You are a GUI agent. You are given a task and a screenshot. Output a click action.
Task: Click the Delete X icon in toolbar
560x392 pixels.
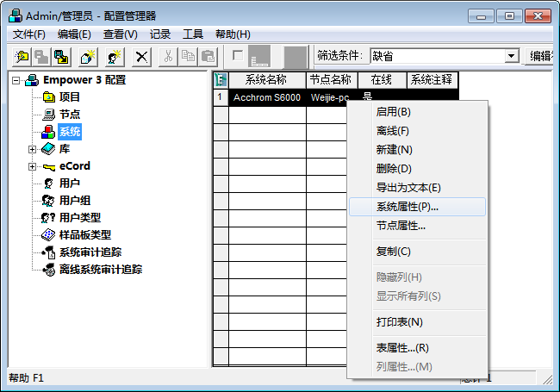coord(142,56)
